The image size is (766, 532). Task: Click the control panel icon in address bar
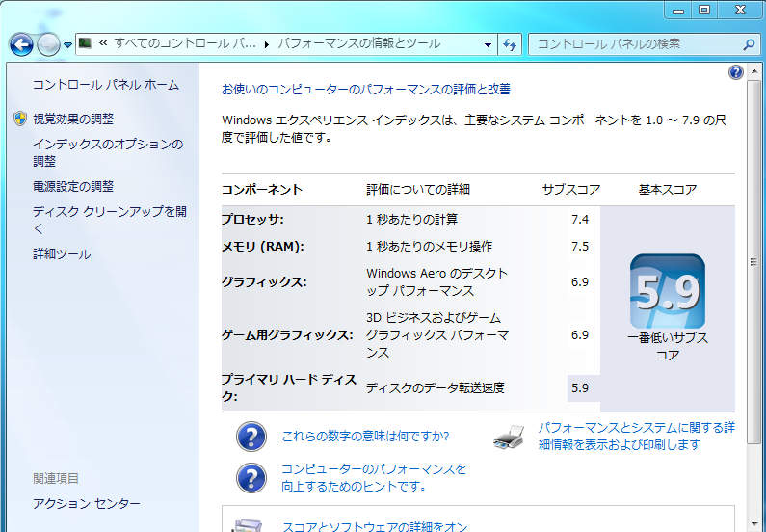(x=86, y=43)
